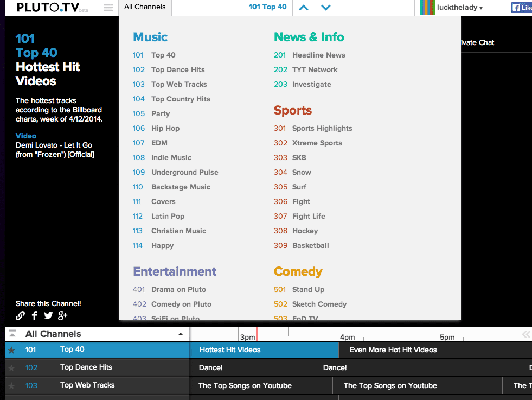Image resolution: width=532 pixels, height=400 pixels.
Task: Click first Dance! program block
Action: (251, 368)
